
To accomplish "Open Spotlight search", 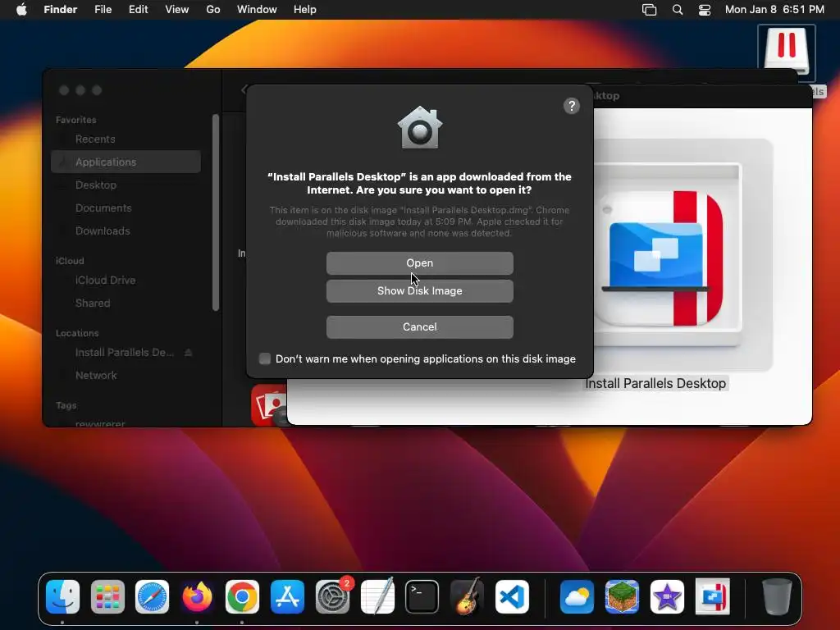I will coord(677,10).
